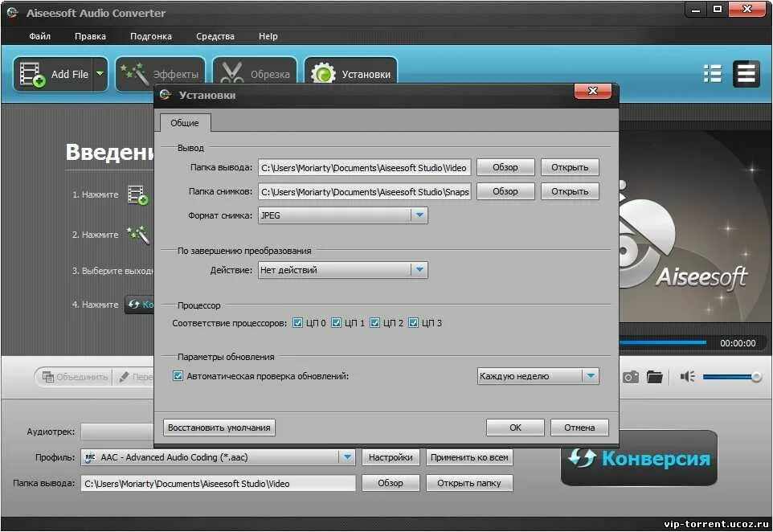The width and height of the screenshot is (773, 532).
Task: Click the Объединить button
Action: tap(75, 377)
